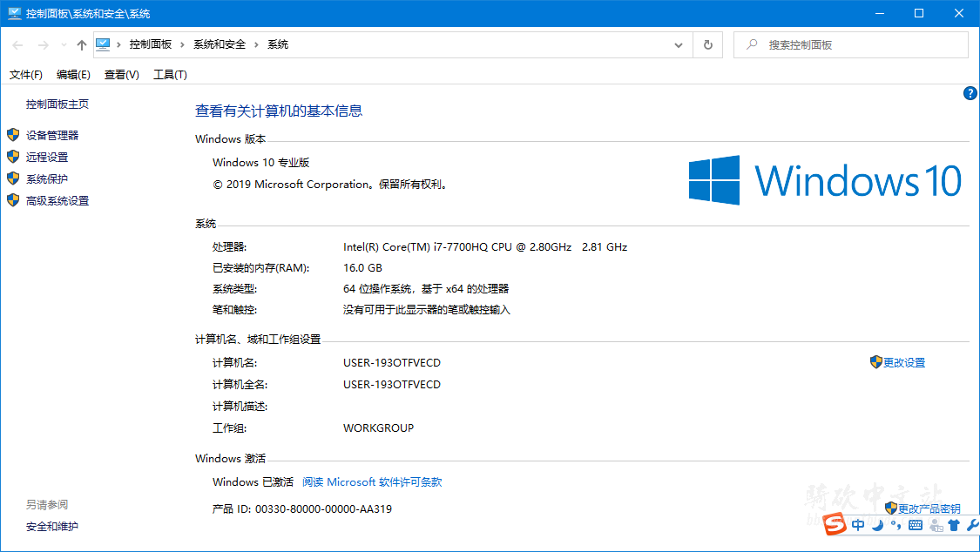This screenshot has height=552, width=980.
Task: Open 高级系统设置
Action: pyautogui.click(x=57, y=201)
